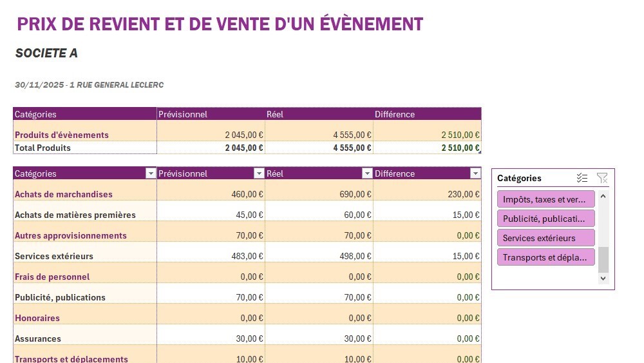Toggle 'Publicité, publicati...' slicer item
This screenshot has width=644, height=363.
(x=545, y=219)
